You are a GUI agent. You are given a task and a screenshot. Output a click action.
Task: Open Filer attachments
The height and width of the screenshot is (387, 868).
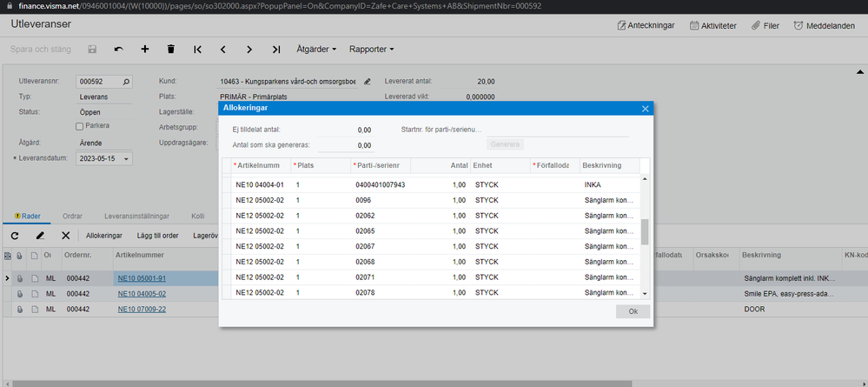click(x=765, y=25)
